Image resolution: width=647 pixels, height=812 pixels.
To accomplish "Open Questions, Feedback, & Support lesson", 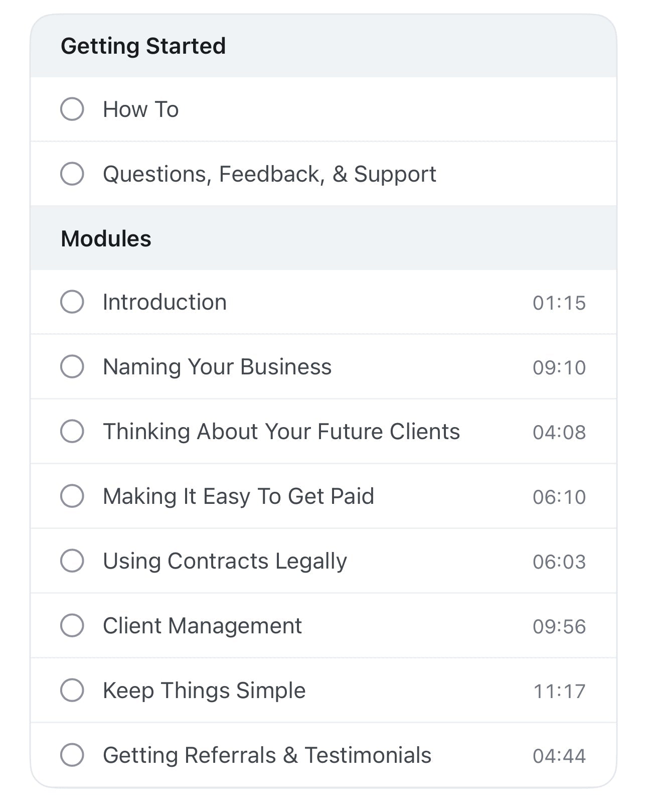I will 269,174.
